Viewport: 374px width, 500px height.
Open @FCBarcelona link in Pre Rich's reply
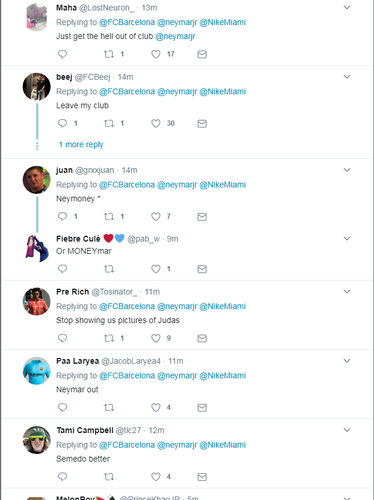(x=127, y=306)
